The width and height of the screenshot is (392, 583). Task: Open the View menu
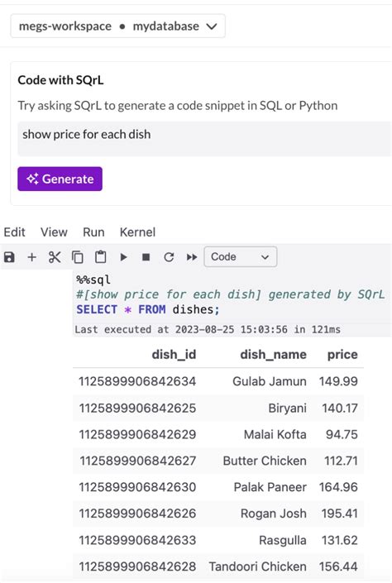(54, 232)
